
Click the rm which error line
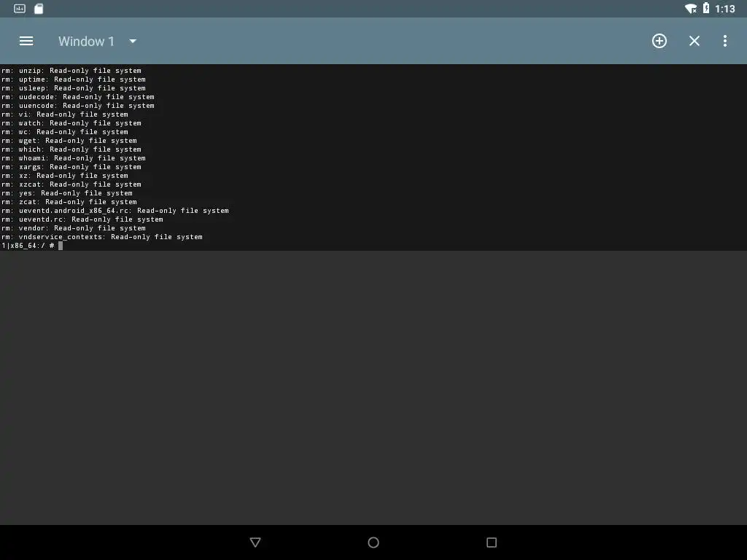point(71,149)
